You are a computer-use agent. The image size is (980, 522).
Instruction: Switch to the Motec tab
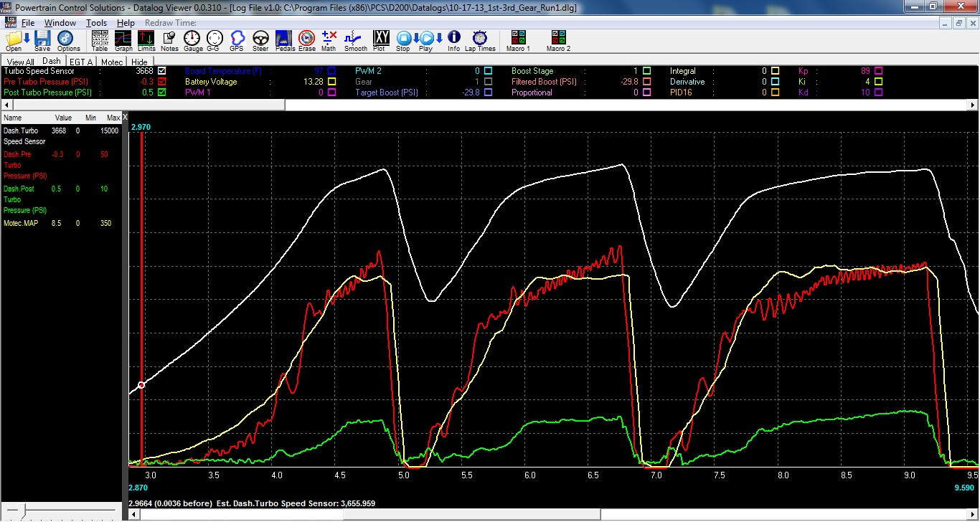click(x=111, y=62)
